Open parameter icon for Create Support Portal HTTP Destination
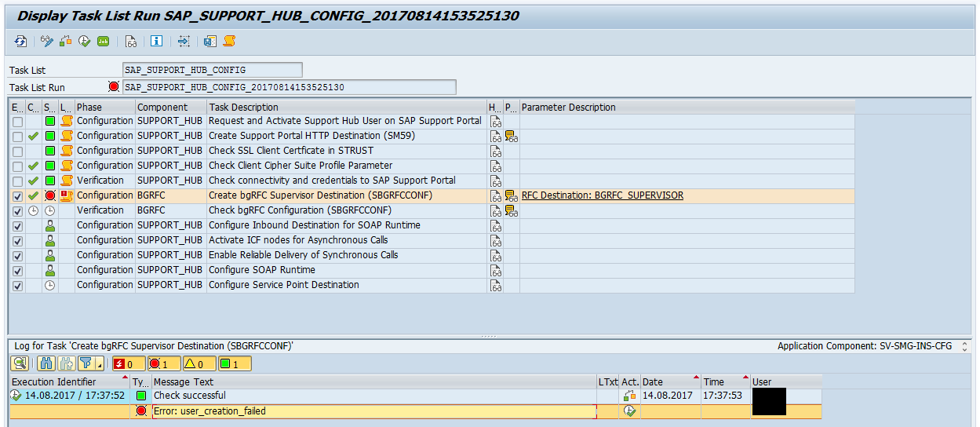980x427 pixels. [x=511, y=136]
